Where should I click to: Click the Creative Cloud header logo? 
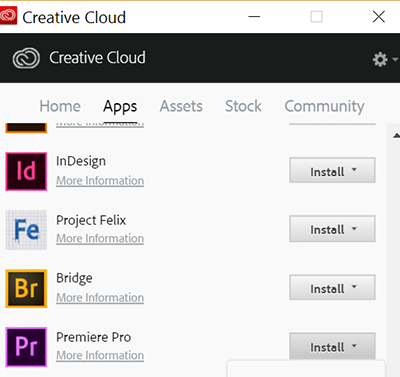[x=26, y=58]
